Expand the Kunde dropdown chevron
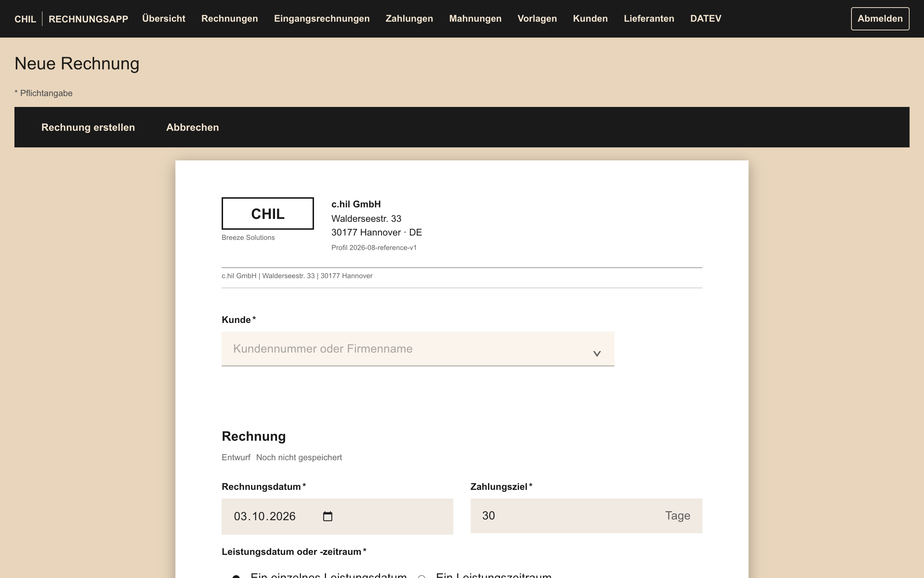This screenshot has height=578, width=924. point(597,354)
